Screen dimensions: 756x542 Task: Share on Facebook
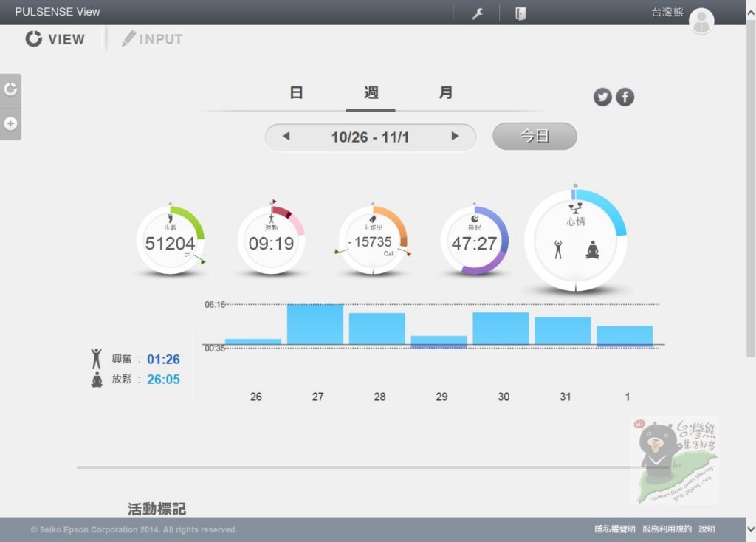625,97
